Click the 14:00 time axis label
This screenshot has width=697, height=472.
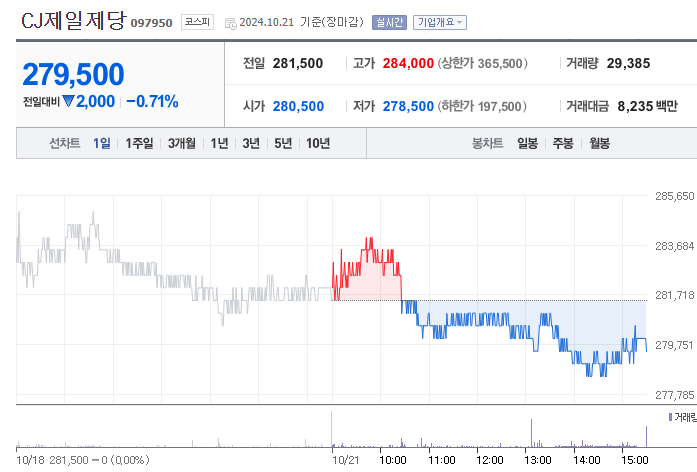[x=587, y=460]
